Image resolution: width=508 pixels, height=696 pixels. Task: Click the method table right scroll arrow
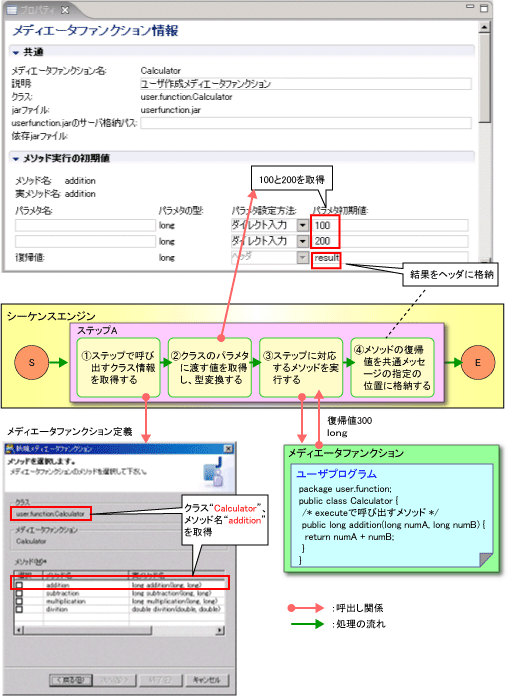(220, 630)
